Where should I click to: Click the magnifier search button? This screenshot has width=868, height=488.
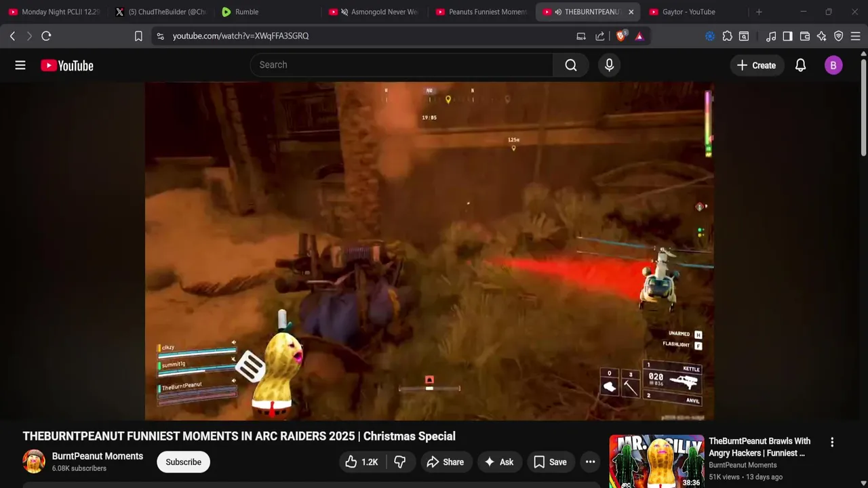[x=571, y=65]
